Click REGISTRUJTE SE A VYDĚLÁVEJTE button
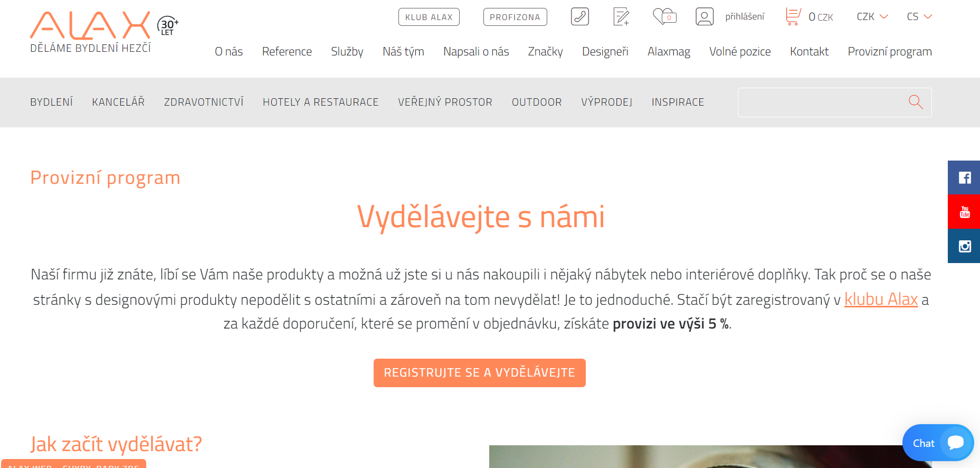 click(479, 373)
